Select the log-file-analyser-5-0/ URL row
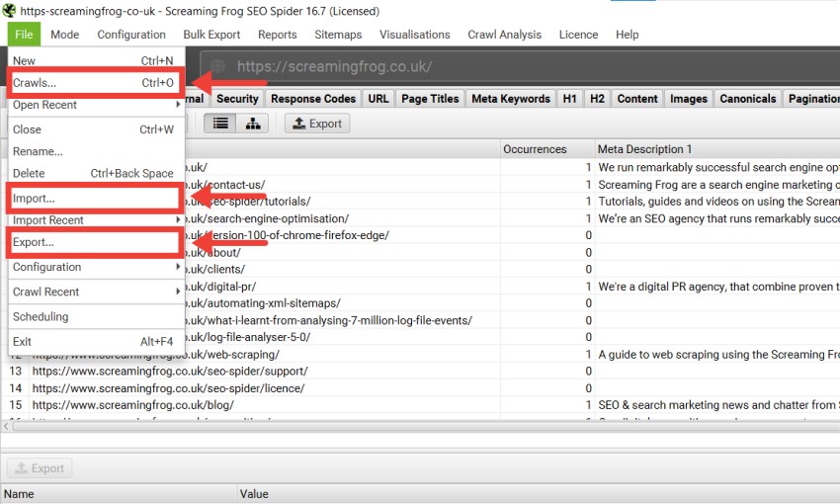The image size is (840, 504). coord(247,337)
